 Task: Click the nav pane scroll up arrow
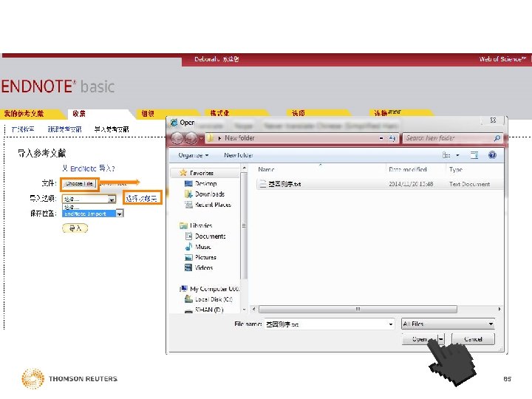(x=244, y=168)
